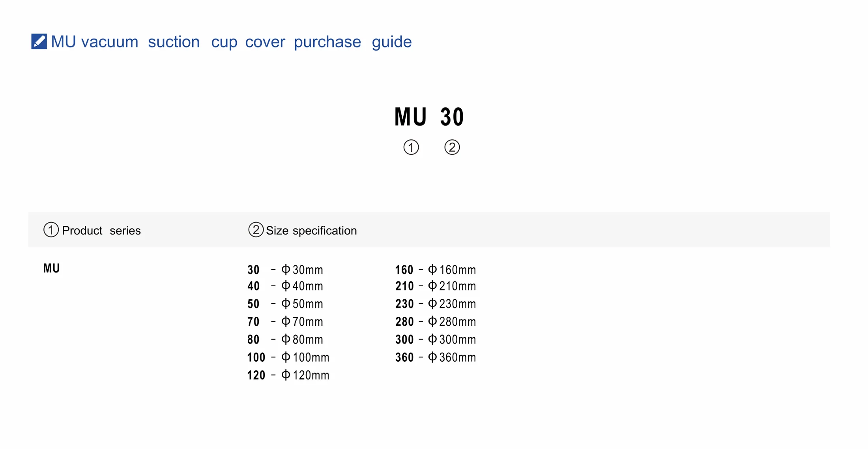Viewport: 868px width, 449px height.
Task: Select the 360 – Φ360mm size entry
Action: 436,357
